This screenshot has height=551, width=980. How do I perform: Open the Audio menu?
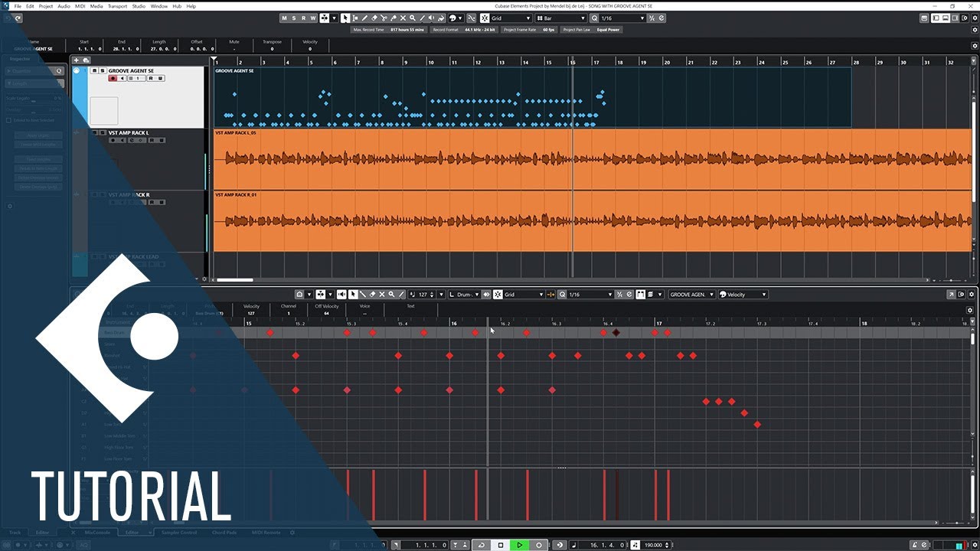(64, 6)
